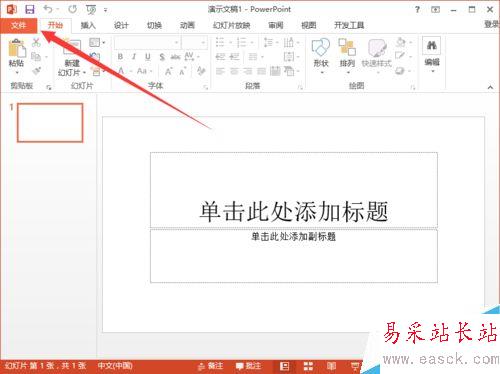Open the font name combo box
Viewport: 500px width, 374px height.
147,43
